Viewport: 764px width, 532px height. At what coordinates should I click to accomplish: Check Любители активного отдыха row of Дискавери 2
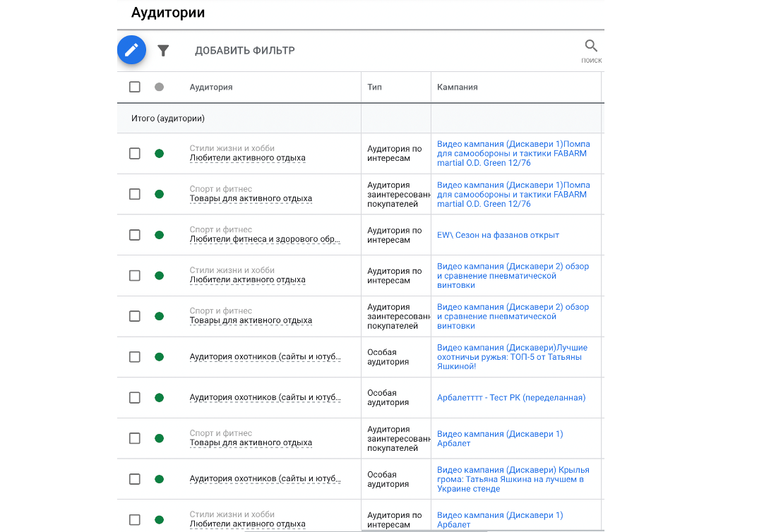click(135, 275)
